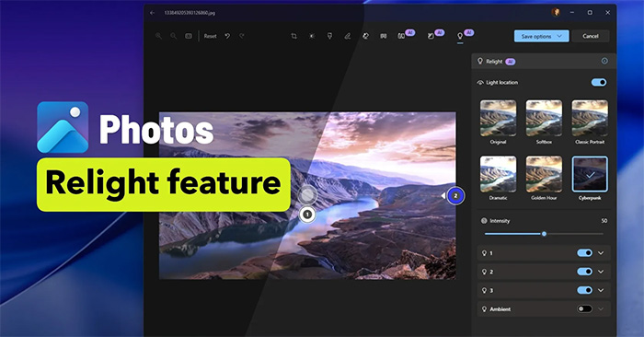Click the Intensity slider handle
The image size is (644, 337).
545,234
